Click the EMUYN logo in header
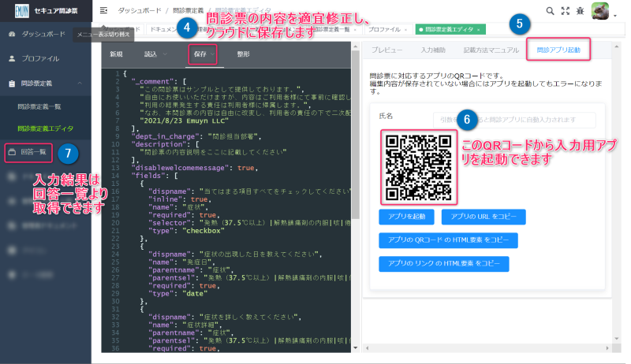 pos(22,10)
